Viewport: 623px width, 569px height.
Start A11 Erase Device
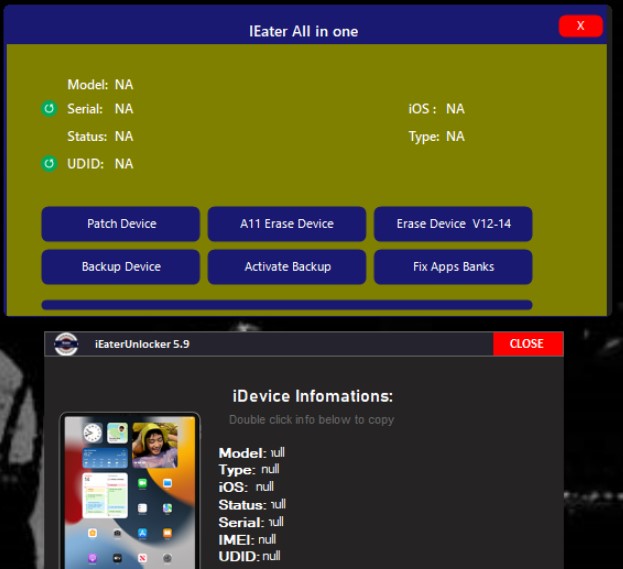point(287,224)
